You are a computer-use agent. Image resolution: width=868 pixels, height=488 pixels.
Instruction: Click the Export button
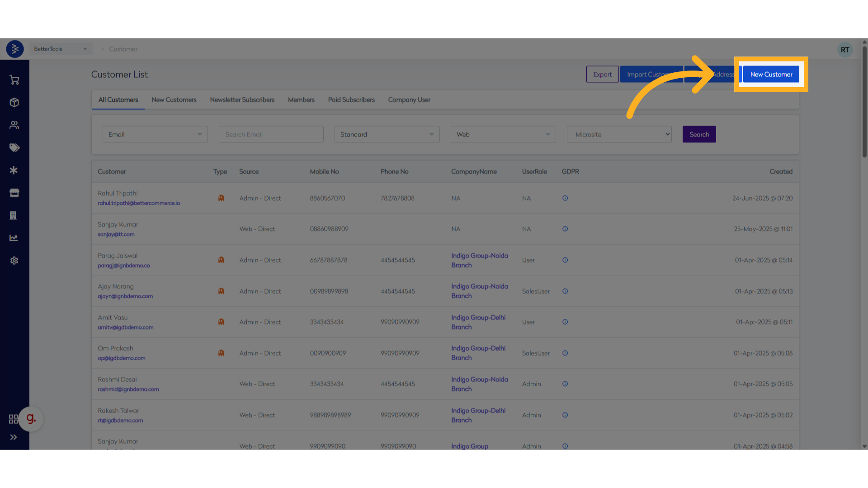pos(602,74)
